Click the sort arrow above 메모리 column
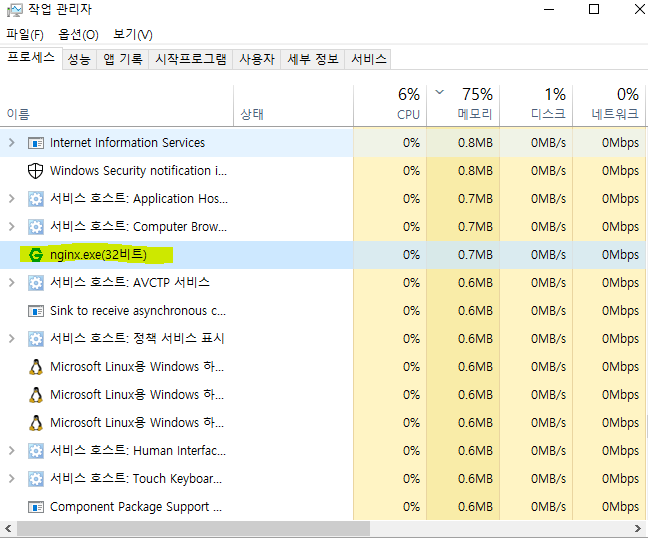 pyautogui.click(x=440, y=92)
